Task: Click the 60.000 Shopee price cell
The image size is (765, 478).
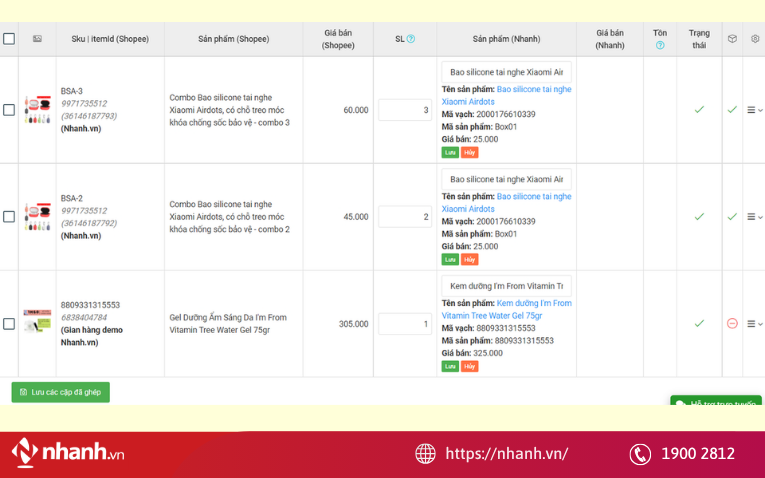Action: 356,110
